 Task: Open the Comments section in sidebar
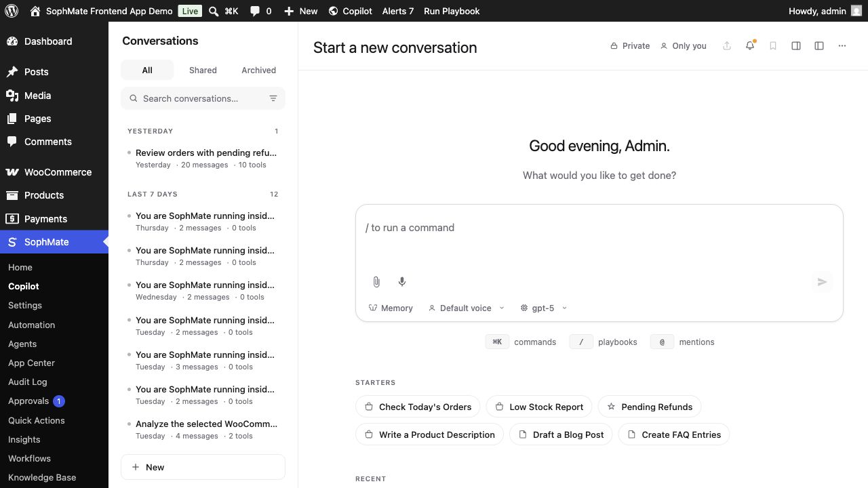coord(54,142)
